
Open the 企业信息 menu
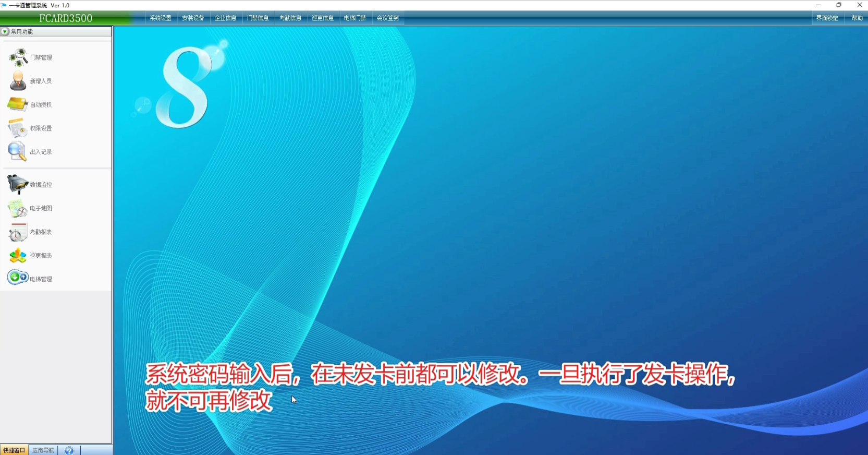tap(225, 18)
